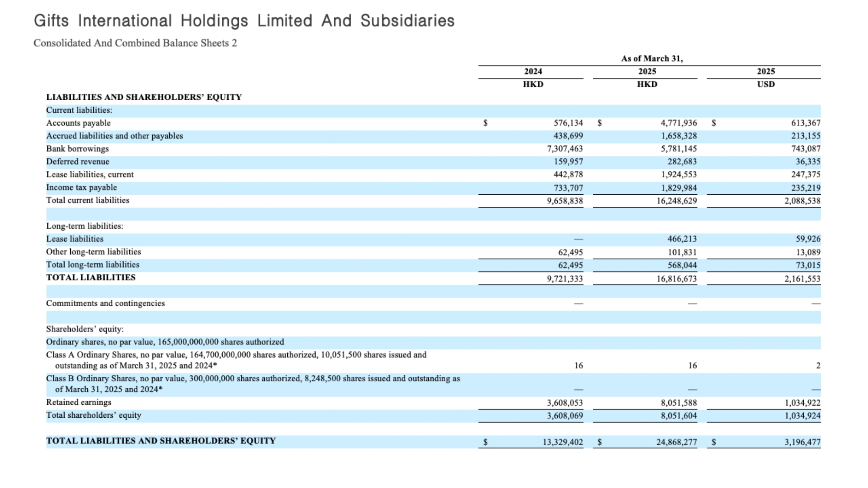Screen dimensions: 868x488
Task: Click the Total current liabilities label
Action: [x=88, y=200]
